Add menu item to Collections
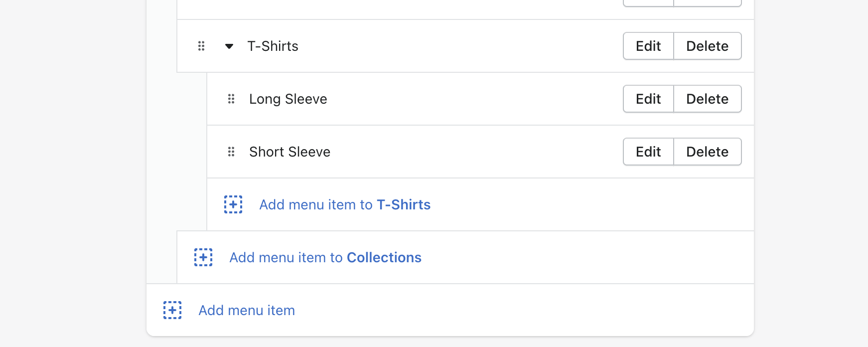This screenshot has height=347, width=868. (325, 257)
